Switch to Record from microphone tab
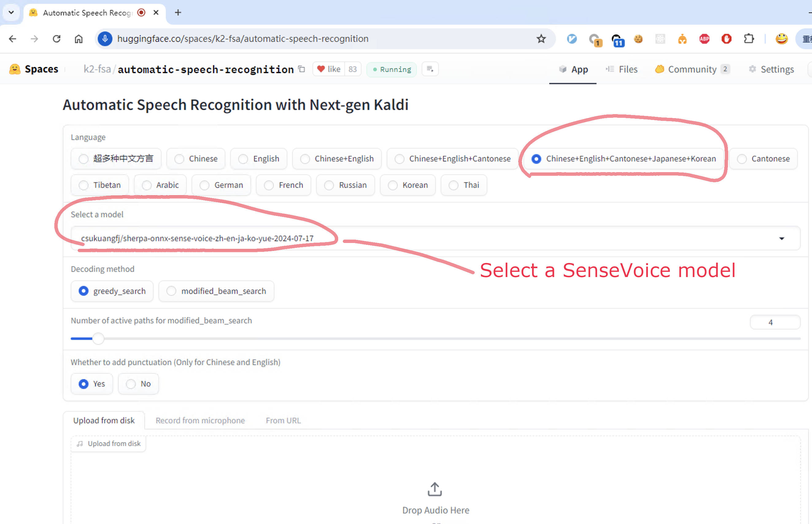 (x=200, y=420)
